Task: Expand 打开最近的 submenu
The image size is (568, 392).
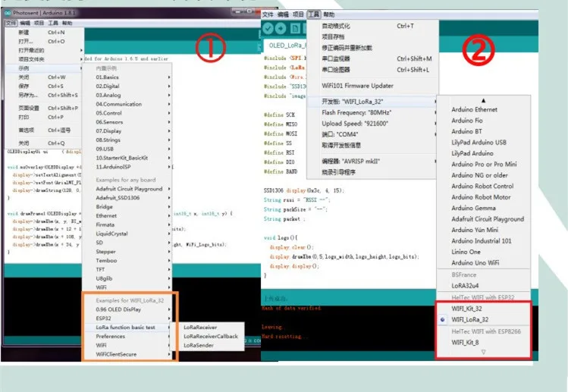Action: pyautogui.click(x=45, y=50)
